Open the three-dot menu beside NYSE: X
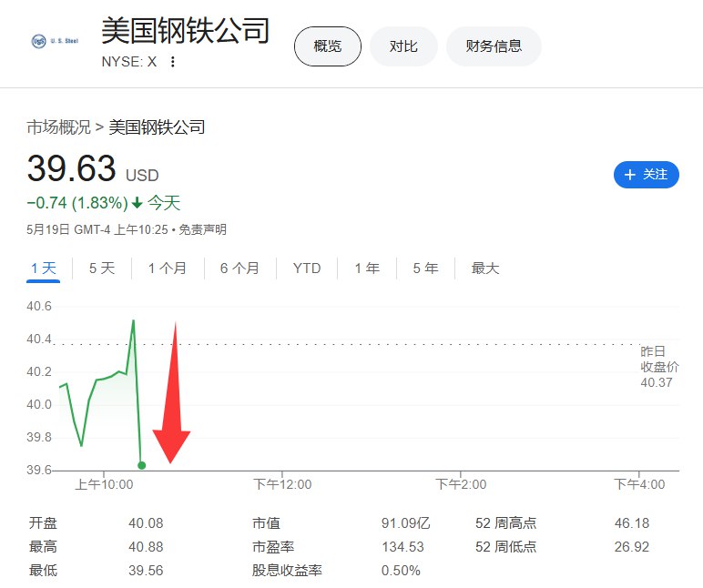 173,62
